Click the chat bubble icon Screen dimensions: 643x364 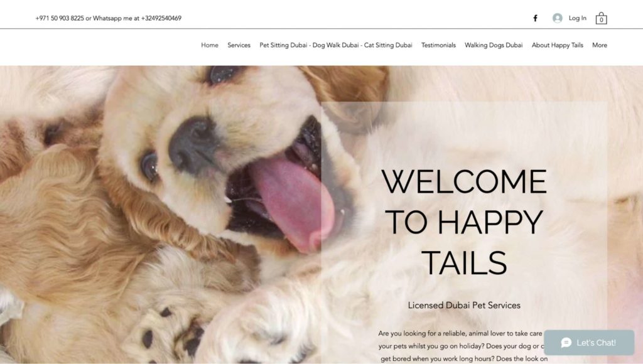click(x=566, y=343)
